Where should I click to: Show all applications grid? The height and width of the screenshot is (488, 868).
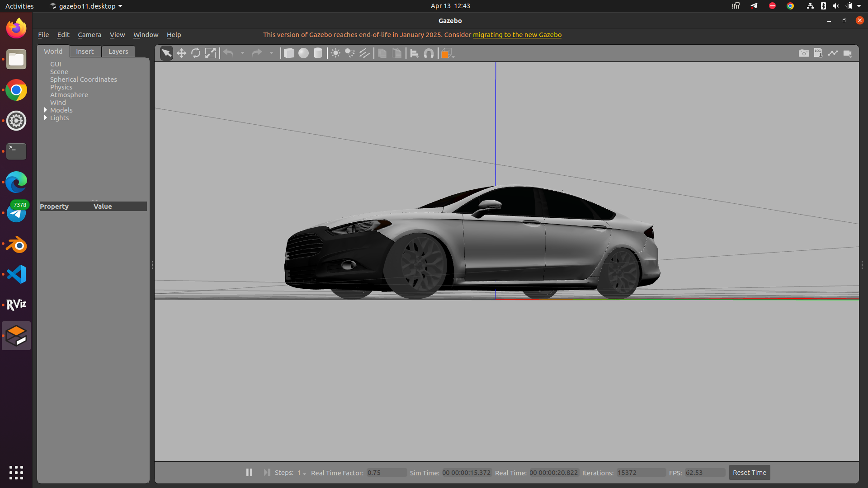[16, 473]
